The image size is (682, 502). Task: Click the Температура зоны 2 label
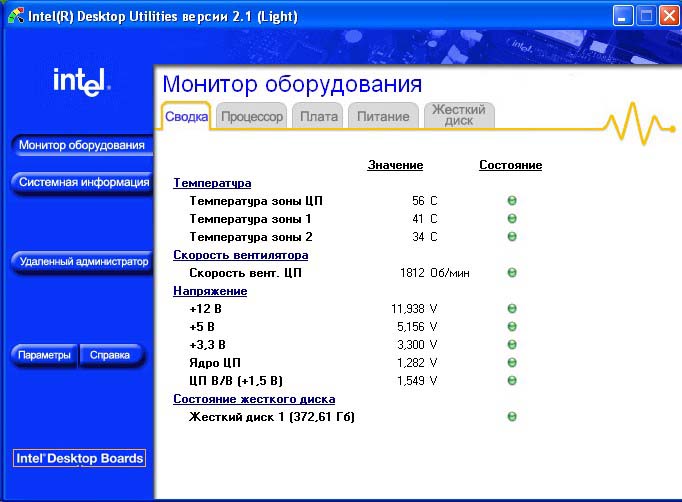tap(251, 237)
